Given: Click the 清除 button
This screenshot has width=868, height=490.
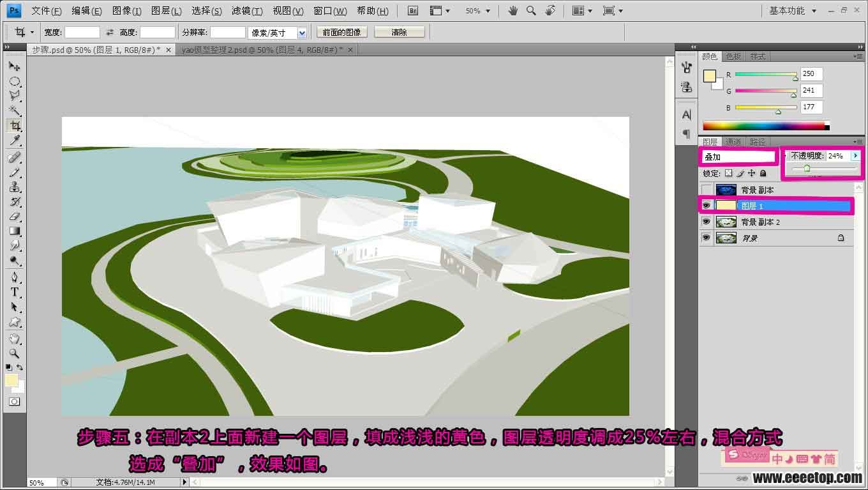Looking at the screenshot, I should 400,32.
